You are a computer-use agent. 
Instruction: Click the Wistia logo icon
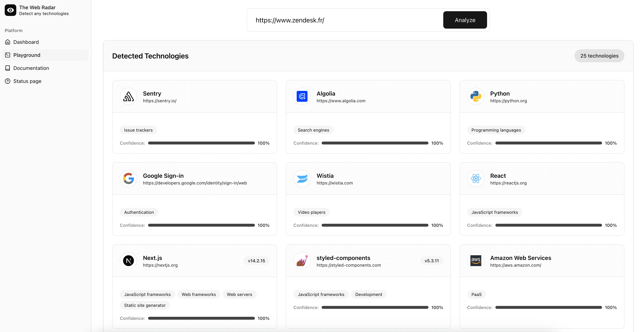[x=302, y=178]
